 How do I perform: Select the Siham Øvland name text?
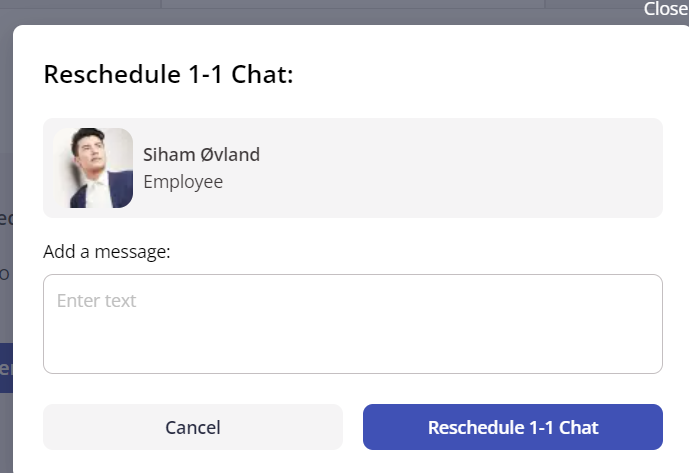coord(201,155)
